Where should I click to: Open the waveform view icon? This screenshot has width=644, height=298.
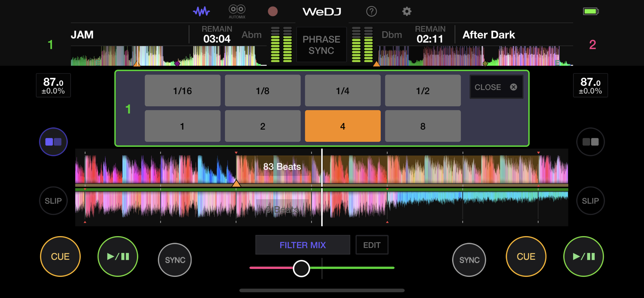tap(201, 11)
